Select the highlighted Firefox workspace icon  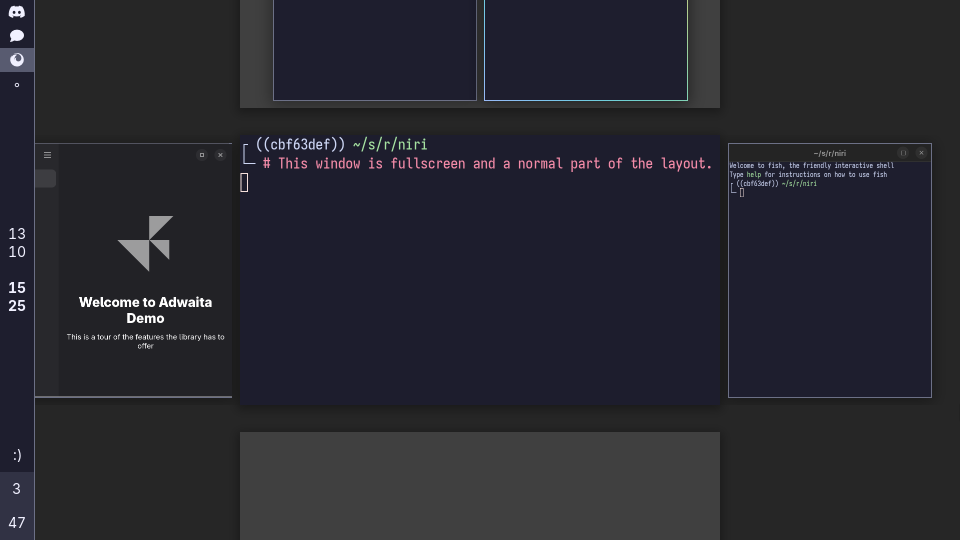17,60
